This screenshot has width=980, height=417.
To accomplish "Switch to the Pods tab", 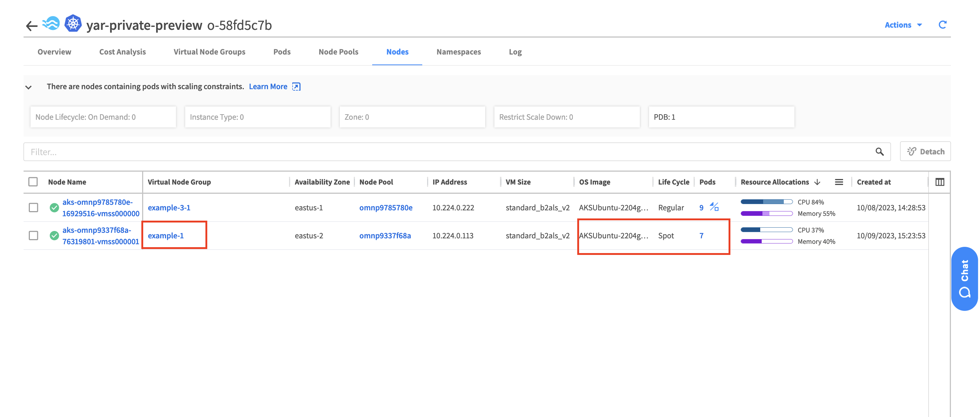I will [x=282, y=52].
